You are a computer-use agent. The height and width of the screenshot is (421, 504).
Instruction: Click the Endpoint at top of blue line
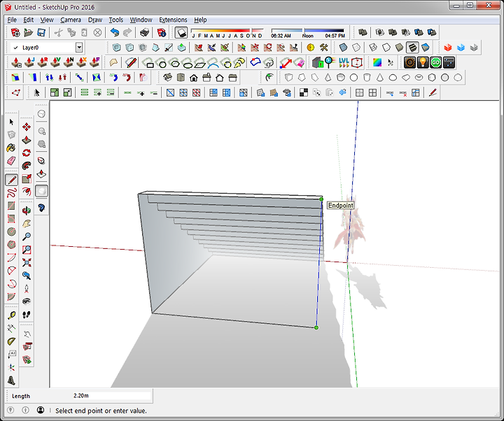[321, 199]
